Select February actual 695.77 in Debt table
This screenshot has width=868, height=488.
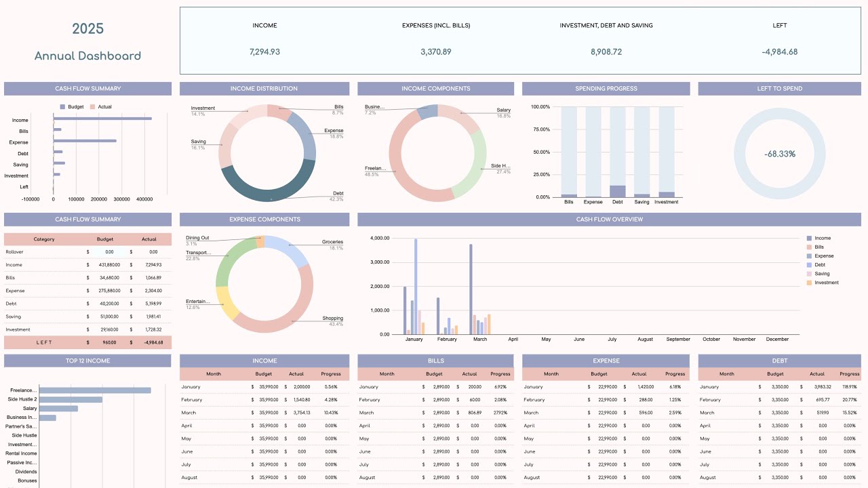(x=823, y=400)
